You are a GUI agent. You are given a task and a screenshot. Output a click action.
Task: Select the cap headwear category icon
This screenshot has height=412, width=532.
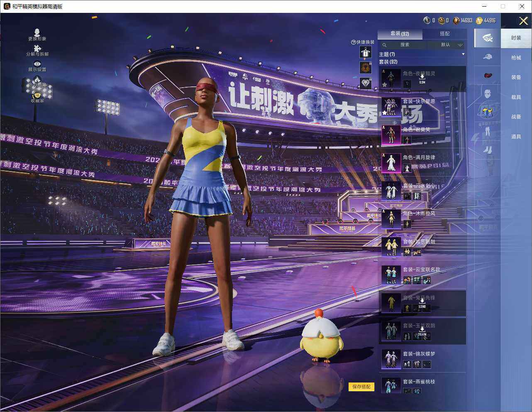coord(488,56)
